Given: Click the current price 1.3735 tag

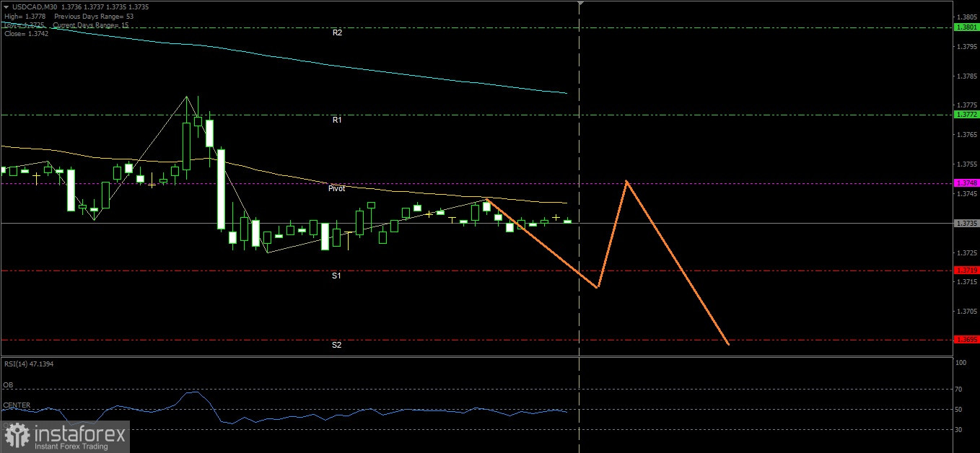Looking at the screenshot, I should tap(966, 224).
